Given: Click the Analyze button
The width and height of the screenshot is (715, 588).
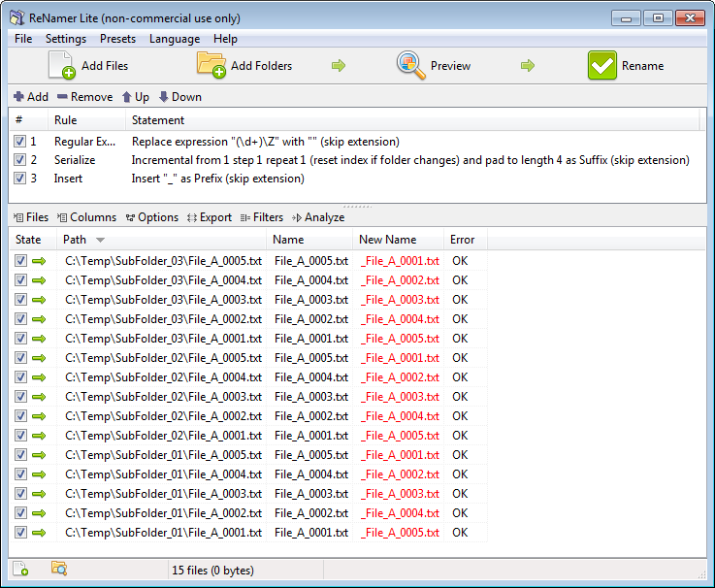Looking at the screenshot, I should [x=318, y=217].
